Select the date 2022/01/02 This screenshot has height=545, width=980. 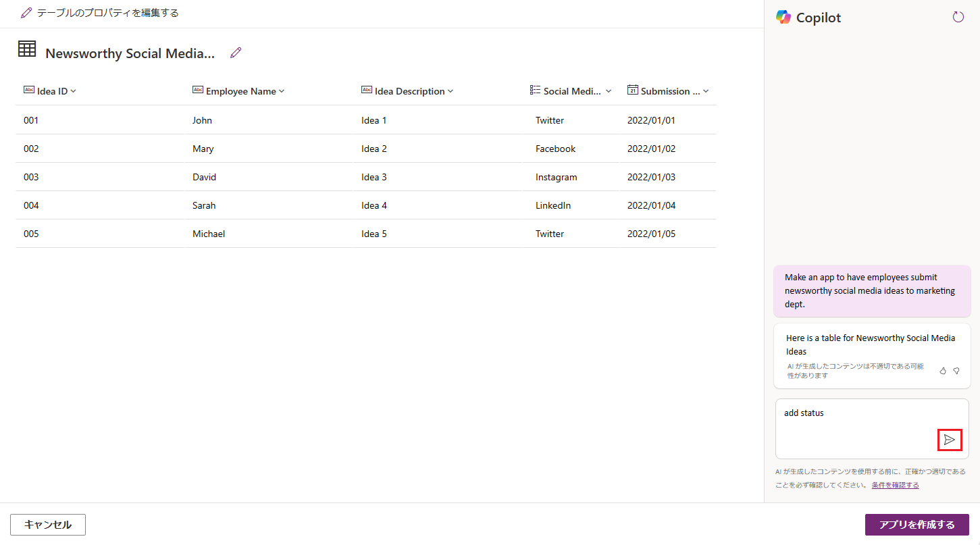coord(651,149)
